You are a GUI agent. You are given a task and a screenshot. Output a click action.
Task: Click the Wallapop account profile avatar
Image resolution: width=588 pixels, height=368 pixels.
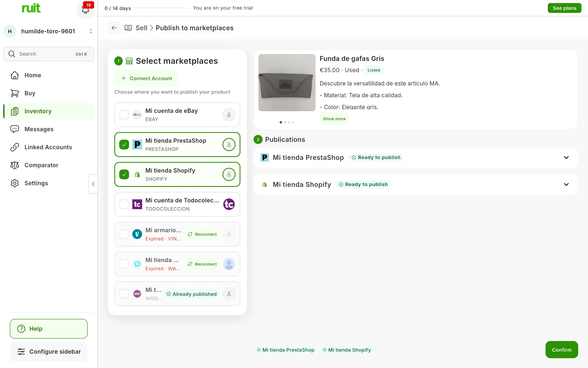tap(229, 264)
